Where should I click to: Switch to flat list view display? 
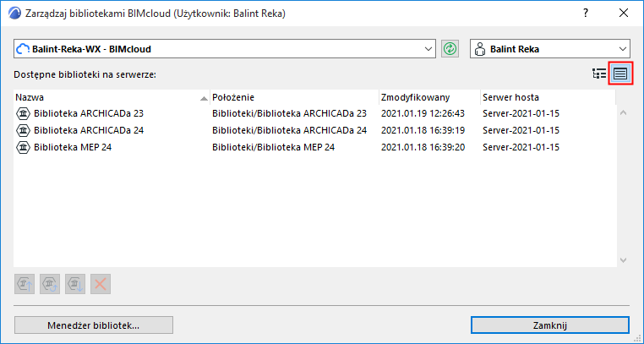[620, 74]
